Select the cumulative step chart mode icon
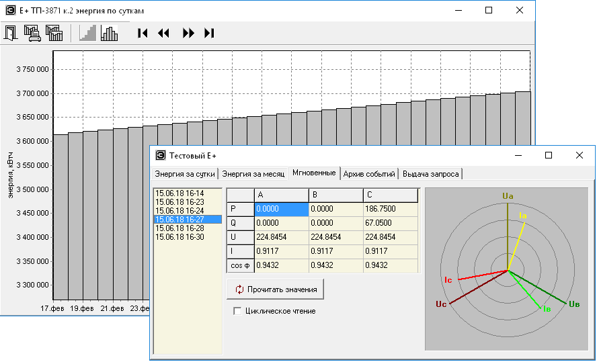The image size is (597, 364). click(87, 33)
